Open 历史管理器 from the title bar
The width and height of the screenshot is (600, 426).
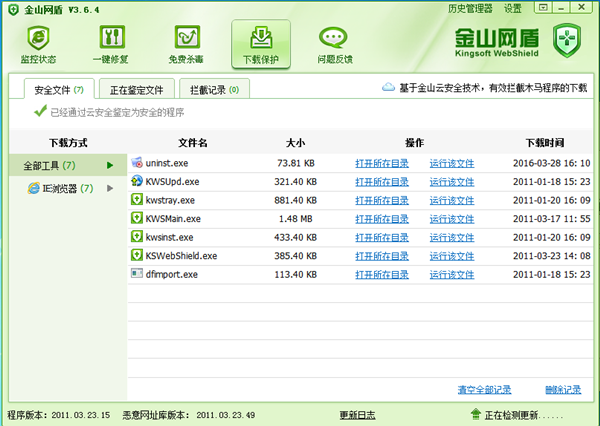click(x=470, y=8)
